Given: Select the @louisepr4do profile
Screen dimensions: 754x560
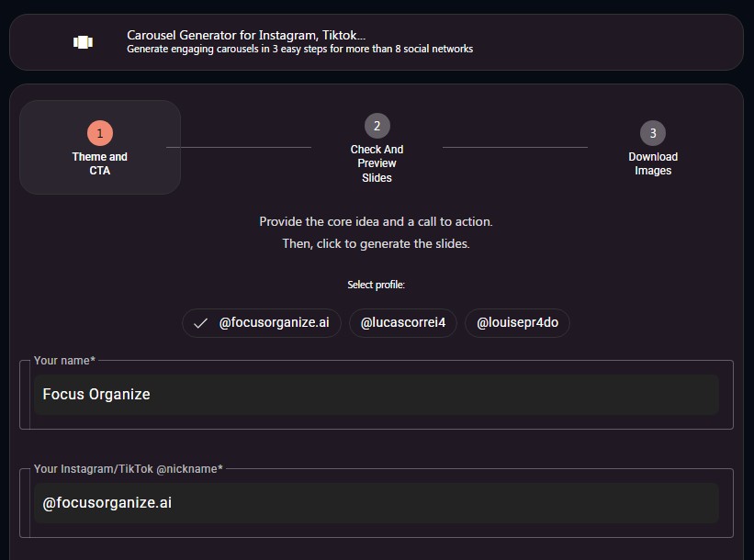Looking at the screenshot, I should tap(517, 323).
